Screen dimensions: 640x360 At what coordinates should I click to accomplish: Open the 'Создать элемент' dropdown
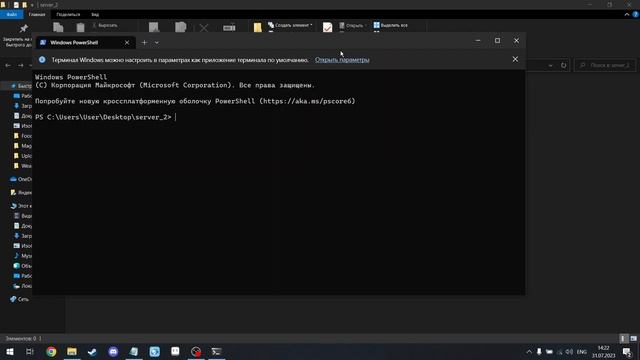290,25
